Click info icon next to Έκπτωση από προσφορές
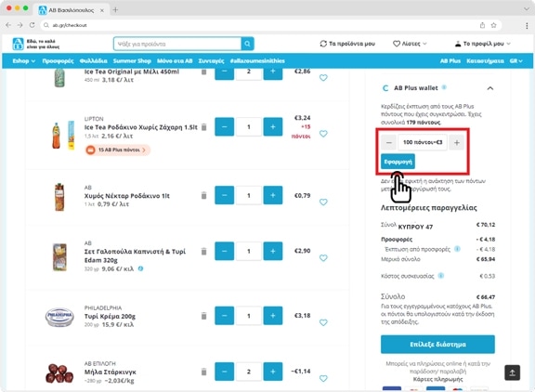This screenshot has width=535, height=392. (x=457, y=249)
